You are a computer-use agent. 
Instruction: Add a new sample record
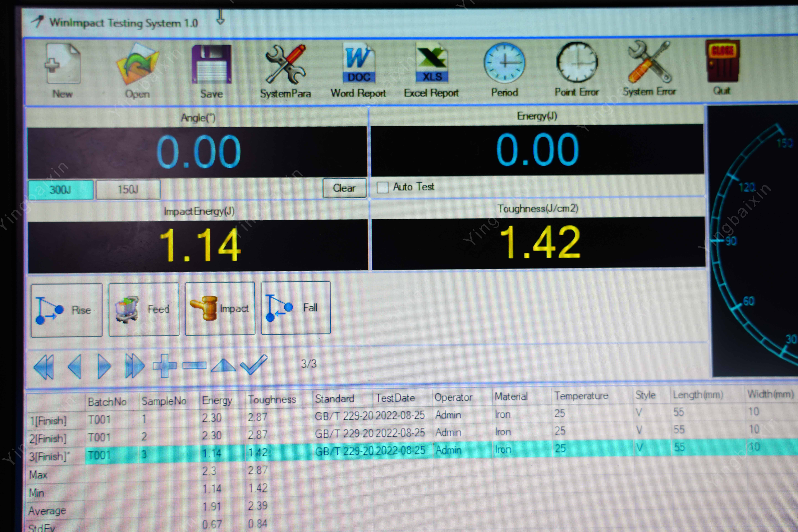165,365
